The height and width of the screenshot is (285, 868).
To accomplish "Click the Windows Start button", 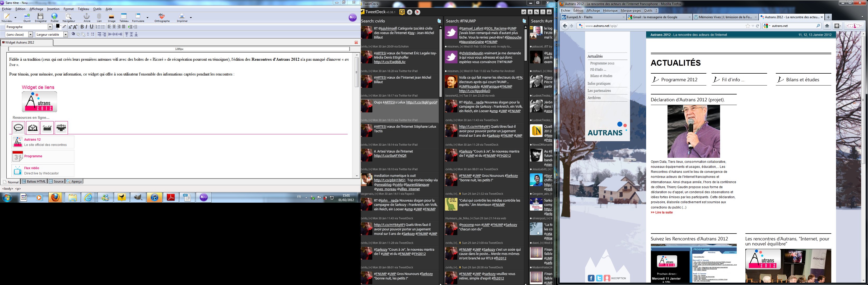I will pos(7,198).
